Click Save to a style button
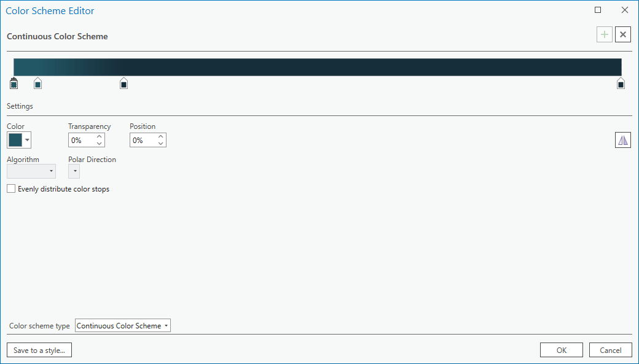 point(39,350)
